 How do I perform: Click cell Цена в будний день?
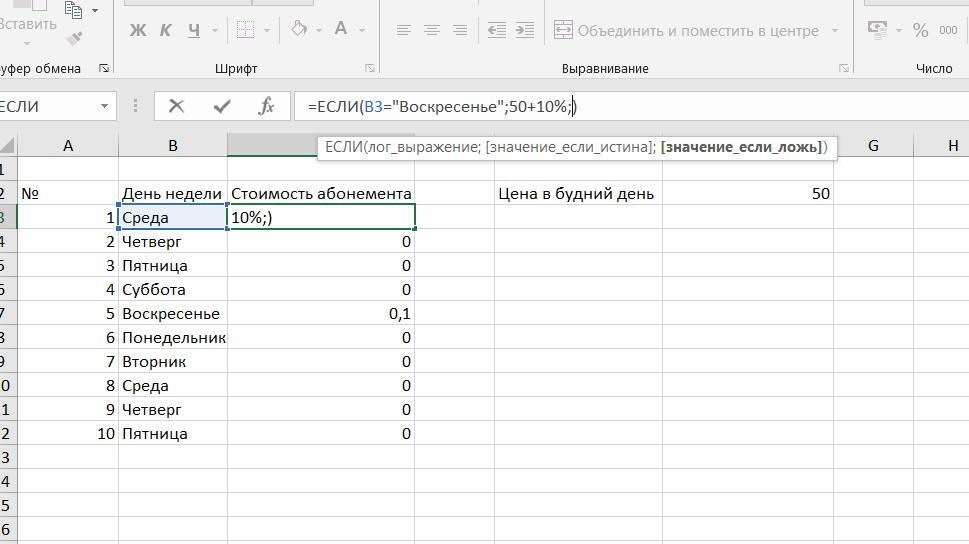tap(578, 193)
